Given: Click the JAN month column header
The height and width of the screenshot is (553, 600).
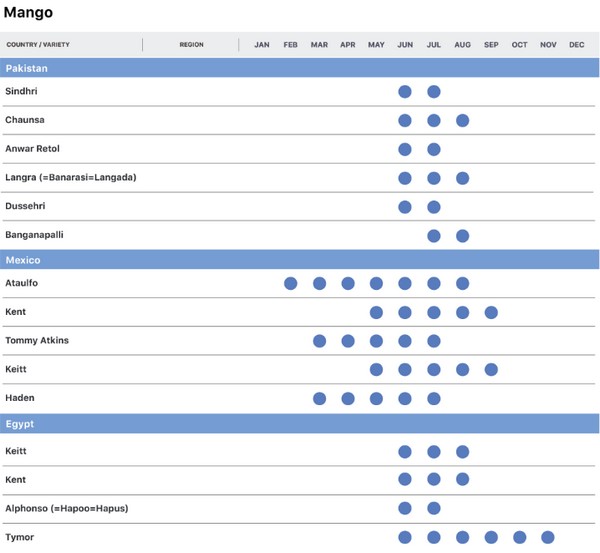Looking at the screenshot, I should point(262,45).
